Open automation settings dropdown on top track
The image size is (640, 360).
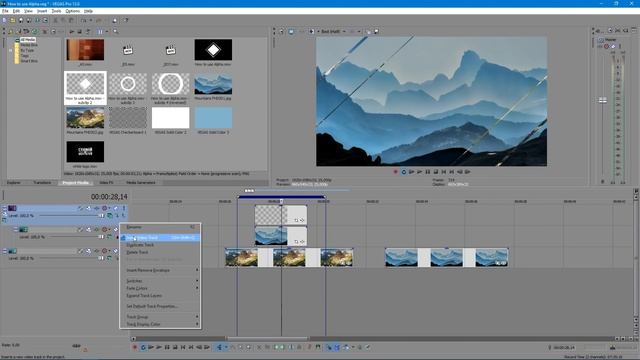coord(109,208)
